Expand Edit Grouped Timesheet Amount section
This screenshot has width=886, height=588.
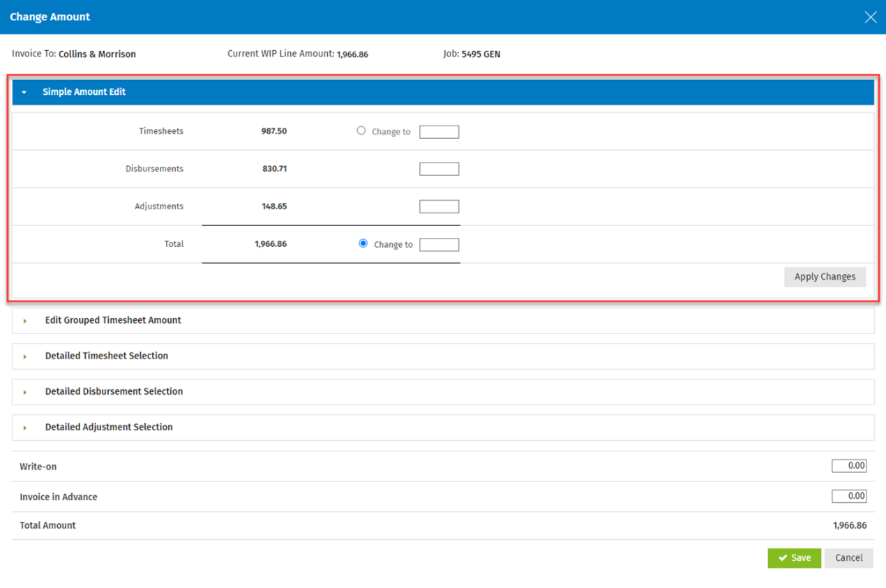[443, 320]
